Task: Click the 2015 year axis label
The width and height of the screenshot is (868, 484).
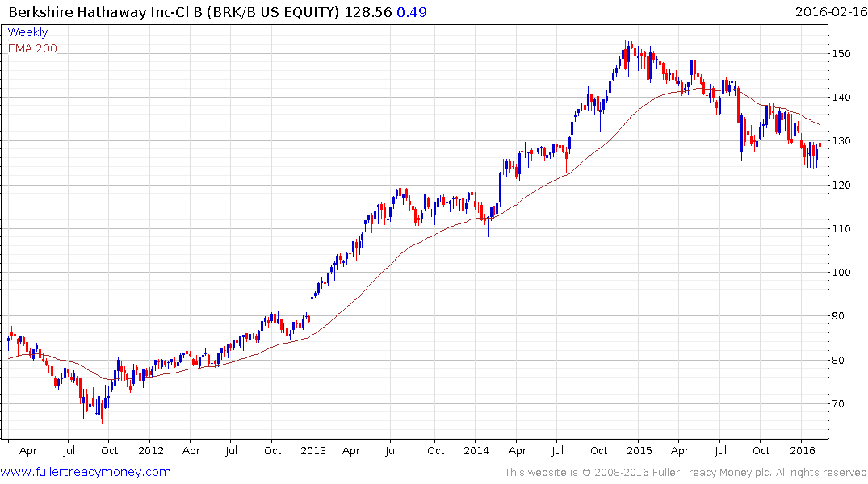Action: 639,450
